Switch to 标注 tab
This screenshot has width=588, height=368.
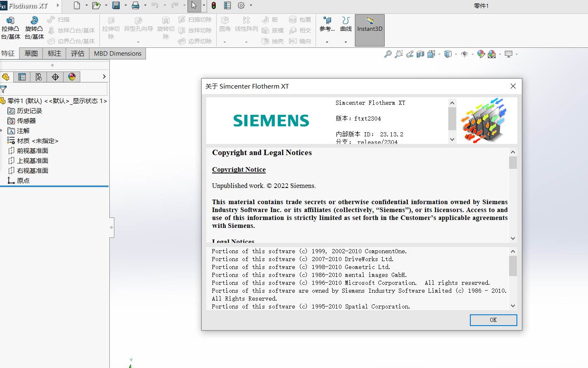[x=54, y=53]
